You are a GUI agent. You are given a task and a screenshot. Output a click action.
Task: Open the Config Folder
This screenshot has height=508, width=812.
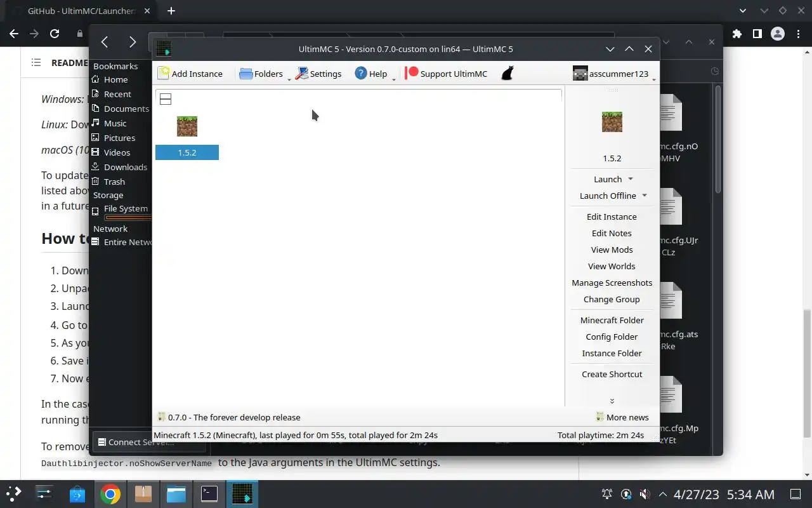pos(612,337)
